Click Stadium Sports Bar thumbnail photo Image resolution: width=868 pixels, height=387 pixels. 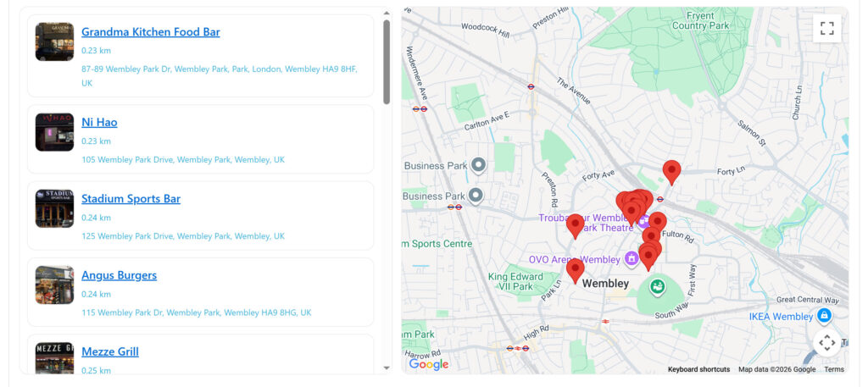point(54,208)
